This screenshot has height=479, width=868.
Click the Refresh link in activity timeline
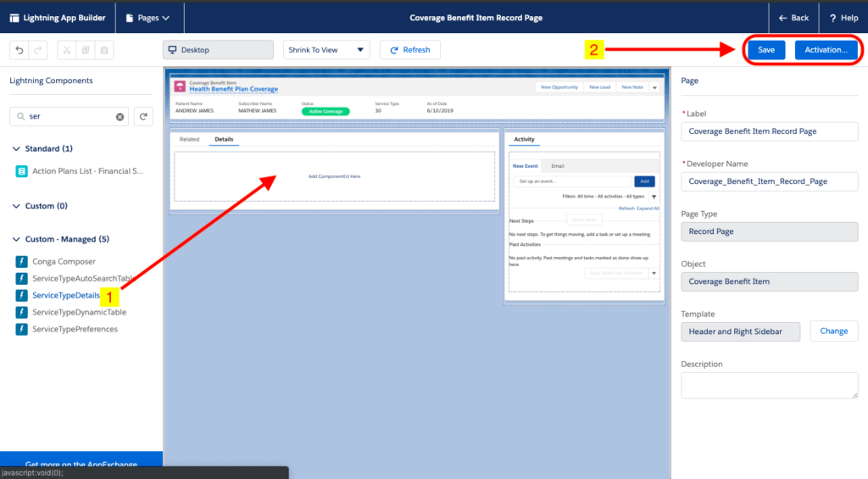[x=626, y=209]
